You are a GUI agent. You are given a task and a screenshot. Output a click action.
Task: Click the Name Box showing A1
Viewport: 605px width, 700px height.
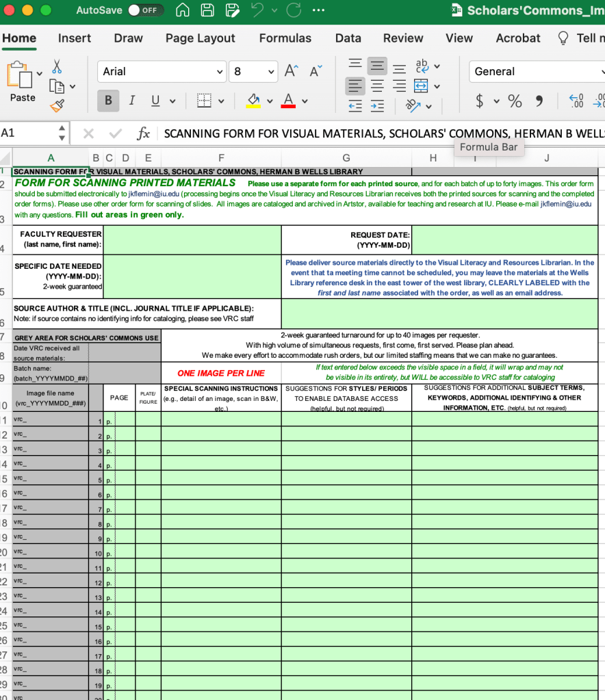(x=27, y=133)
